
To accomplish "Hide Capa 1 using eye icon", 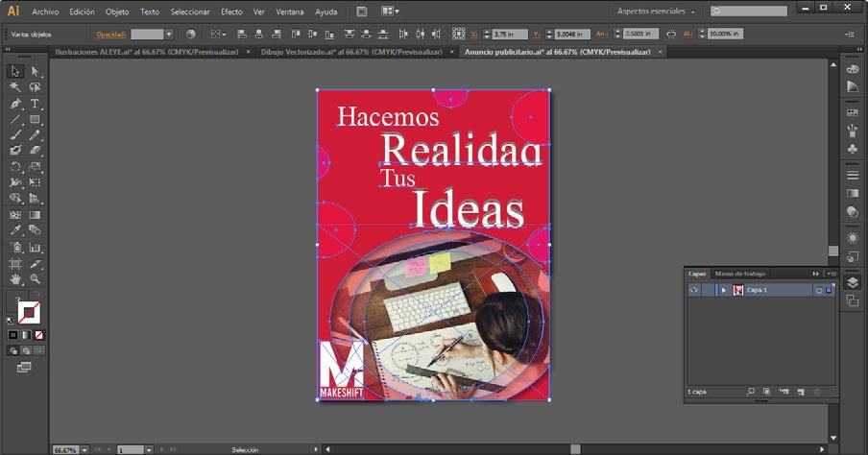I will 692,290.
